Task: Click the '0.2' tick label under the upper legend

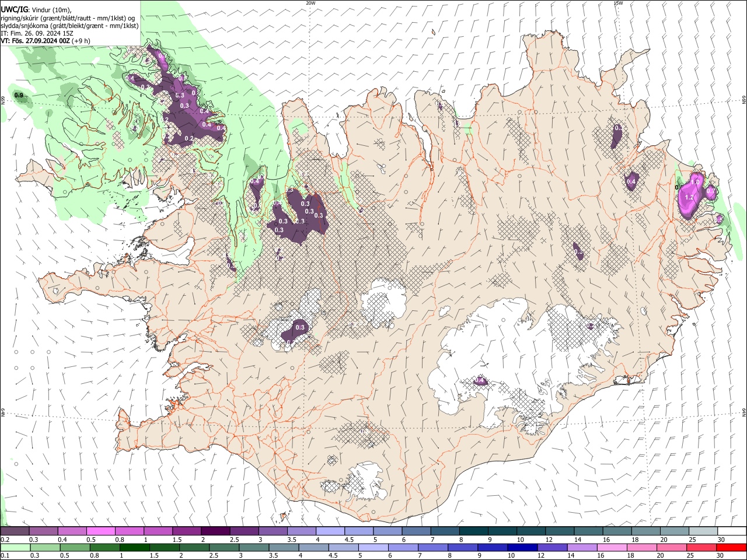Action: [x=5, y=540]
